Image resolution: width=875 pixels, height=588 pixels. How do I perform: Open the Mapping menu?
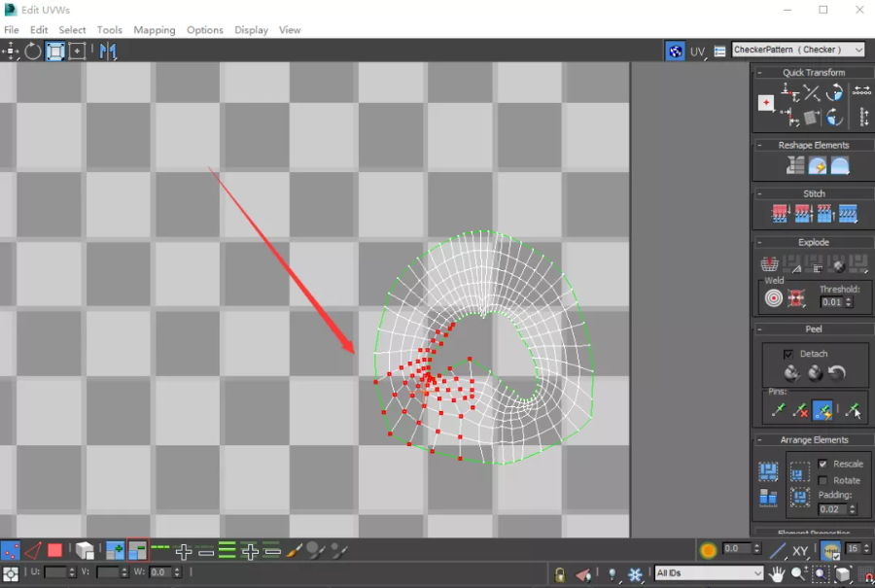[x=155, y=30]
